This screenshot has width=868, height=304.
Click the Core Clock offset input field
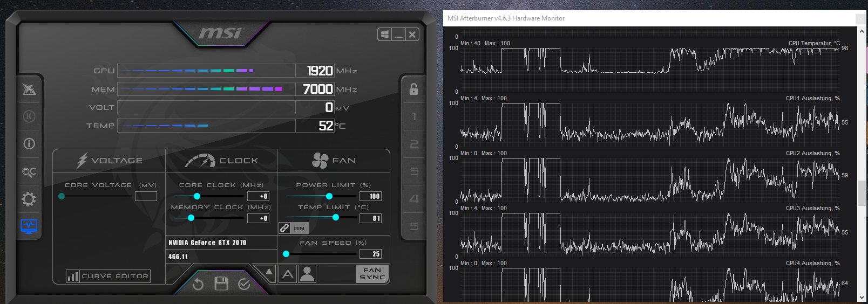tap(258, 196)
